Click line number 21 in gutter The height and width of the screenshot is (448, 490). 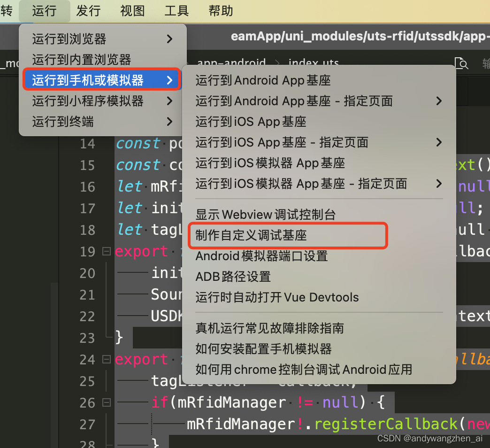coord(87,295)
